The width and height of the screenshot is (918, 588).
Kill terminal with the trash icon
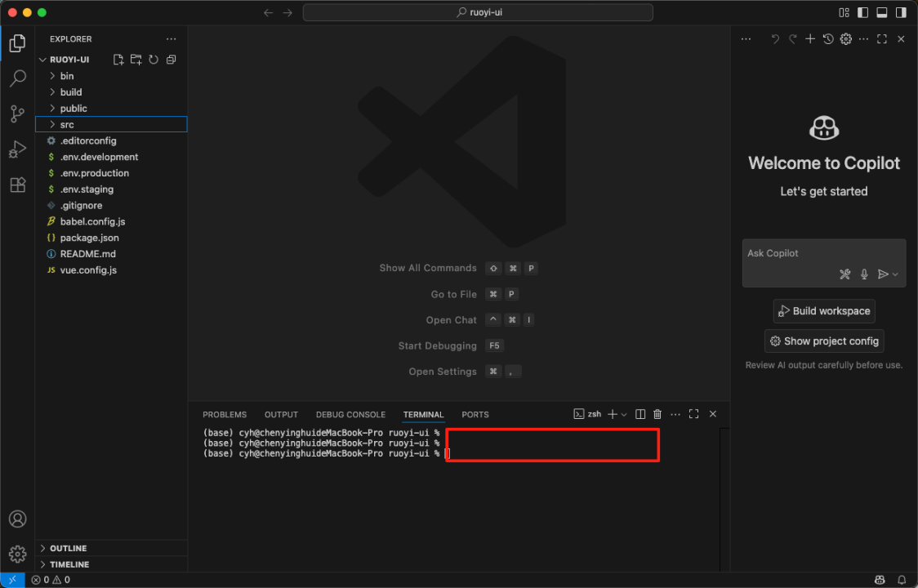pyautogui.click(x=657, y=414)
